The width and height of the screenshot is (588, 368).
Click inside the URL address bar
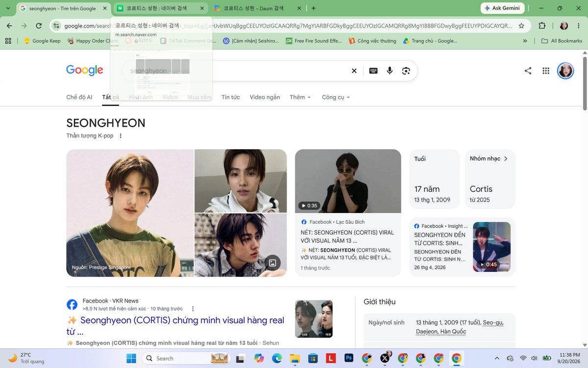[289, 26]
